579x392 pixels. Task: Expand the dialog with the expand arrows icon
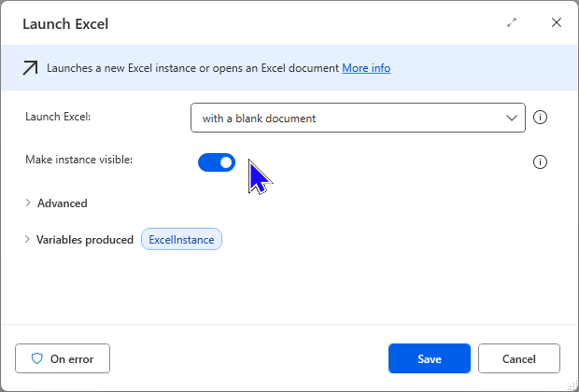pos(512,23)
